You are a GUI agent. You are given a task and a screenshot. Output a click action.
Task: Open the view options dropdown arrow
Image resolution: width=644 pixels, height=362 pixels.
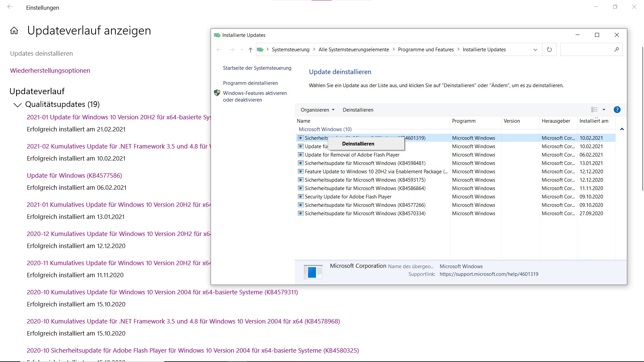[x=604, y=110]
